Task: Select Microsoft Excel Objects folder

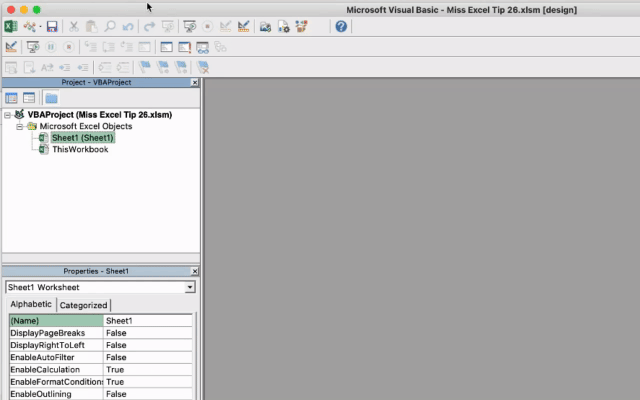Action: (86, 126)
